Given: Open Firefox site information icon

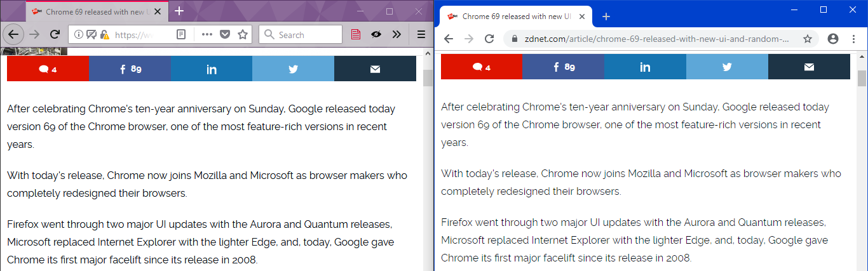Looking at the screenshot, I should click(78, 34).
